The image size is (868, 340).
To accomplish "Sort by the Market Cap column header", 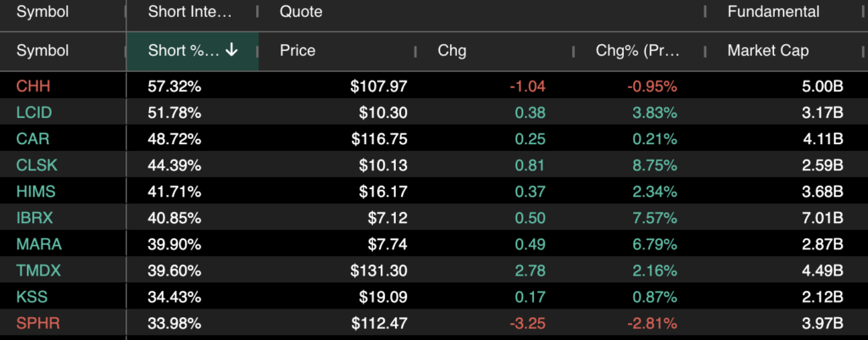I will (767, 51).
